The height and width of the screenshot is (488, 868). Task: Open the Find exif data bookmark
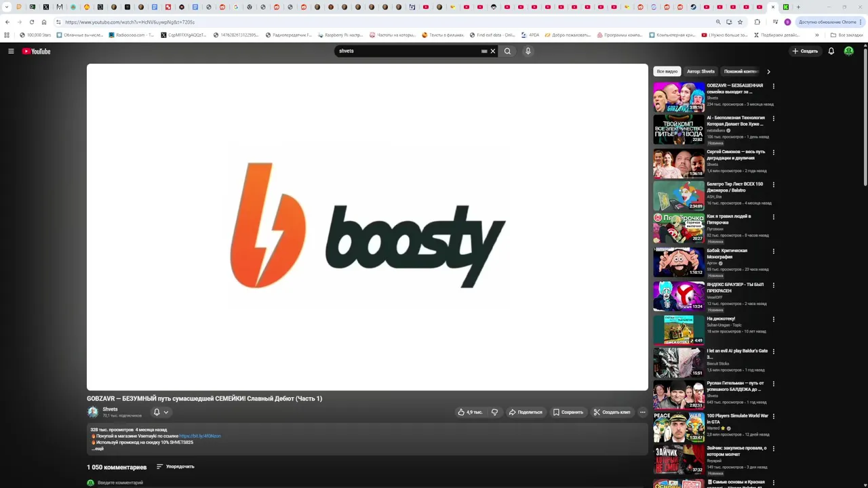point(492,35)
